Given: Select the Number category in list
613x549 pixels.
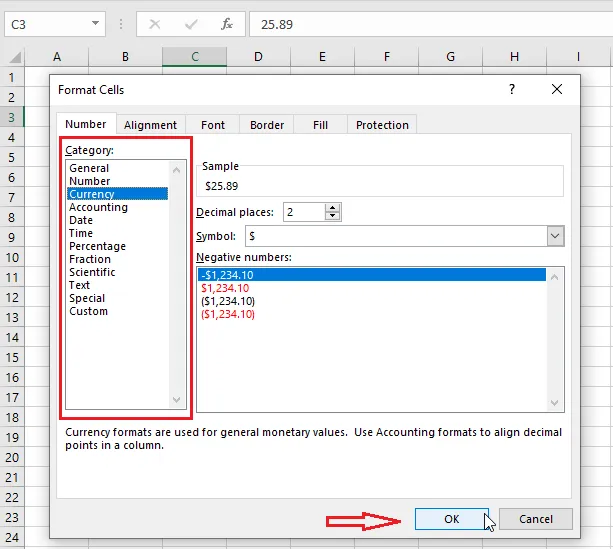Looking at the screenshot, I should click(117, 181).
